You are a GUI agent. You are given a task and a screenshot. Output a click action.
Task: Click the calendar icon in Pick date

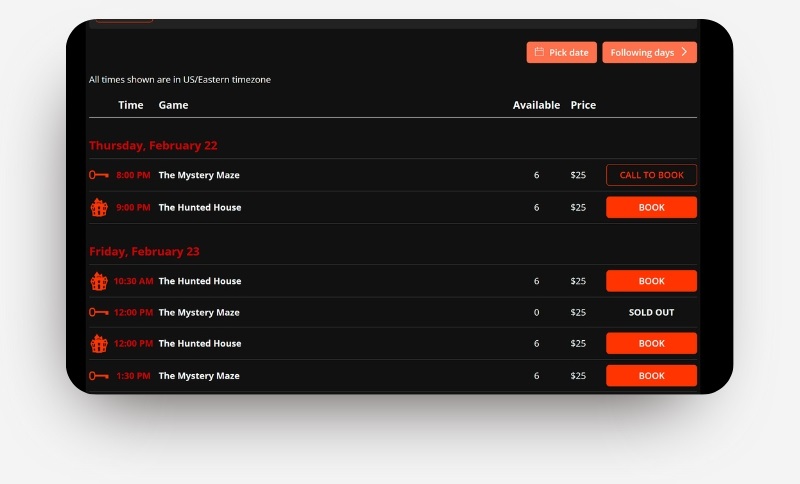click(x=539, y=52)
